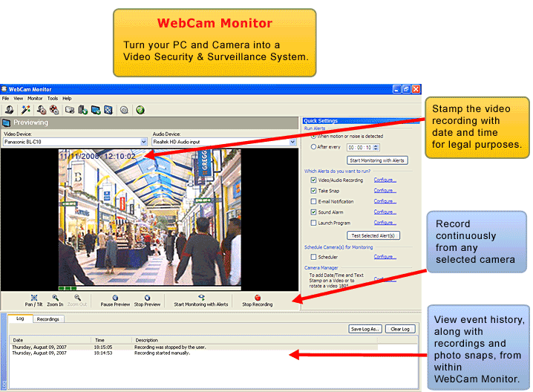Select log row 'Recording started manually.'
Image resolution: width=533 pixels, height=392 pixels.
pos(194,353)
